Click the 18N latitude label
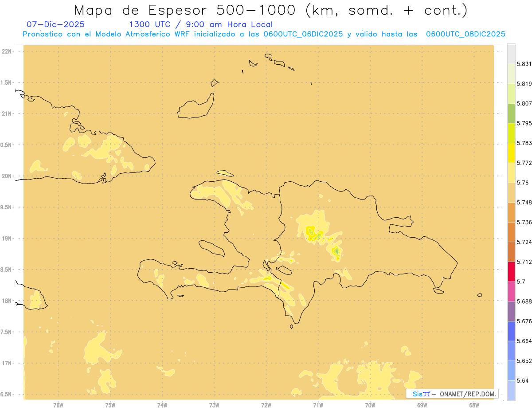Image resolution: width=532 pixels, height=411 pixels. pyautogui.click(x=6, y=301)
